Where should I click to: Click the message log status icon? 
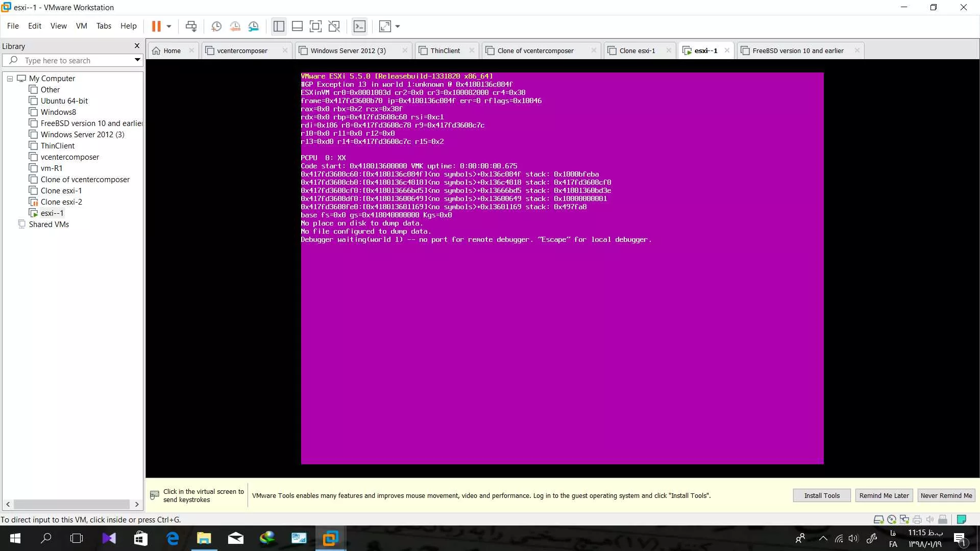tap(962, 520)
